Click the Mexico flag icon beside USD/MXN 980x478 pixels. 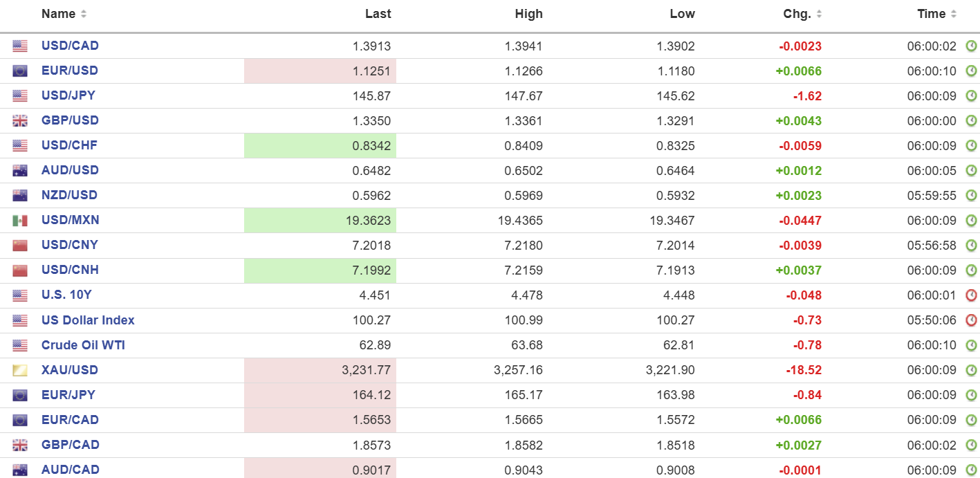pyautogui.click(x=20, y=221)
